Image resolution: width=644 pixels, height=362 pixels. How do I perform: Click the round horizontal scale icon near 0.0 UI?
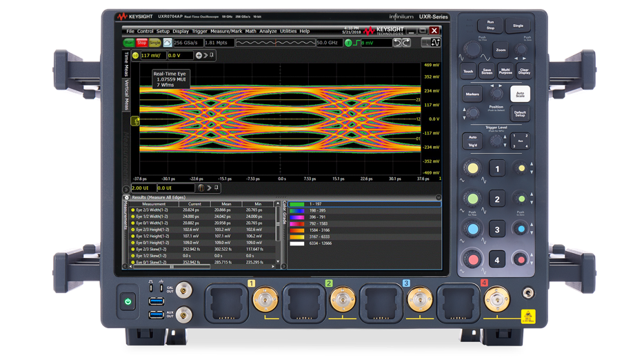[201, 188]
